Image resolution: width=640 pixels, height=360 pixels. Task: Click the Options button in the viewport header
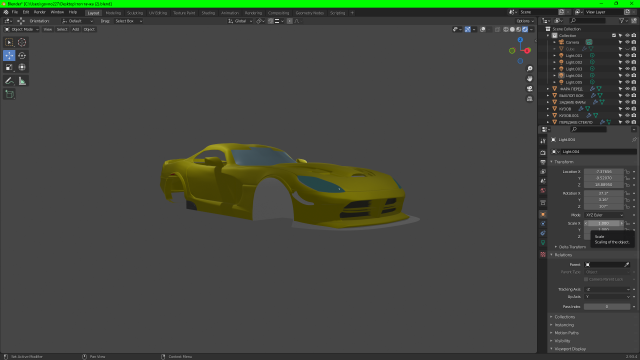coord(525,21)
